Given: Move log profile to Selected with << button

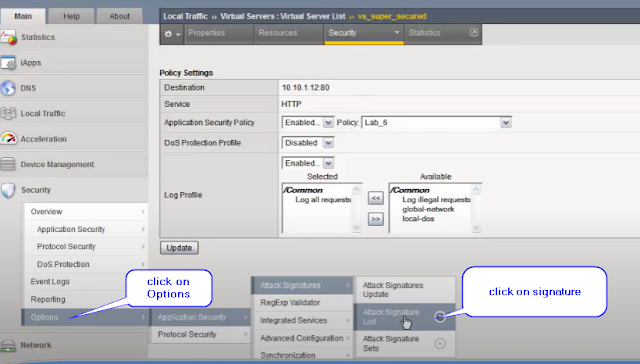Looking at the screenshot, I should pos(376,198).
